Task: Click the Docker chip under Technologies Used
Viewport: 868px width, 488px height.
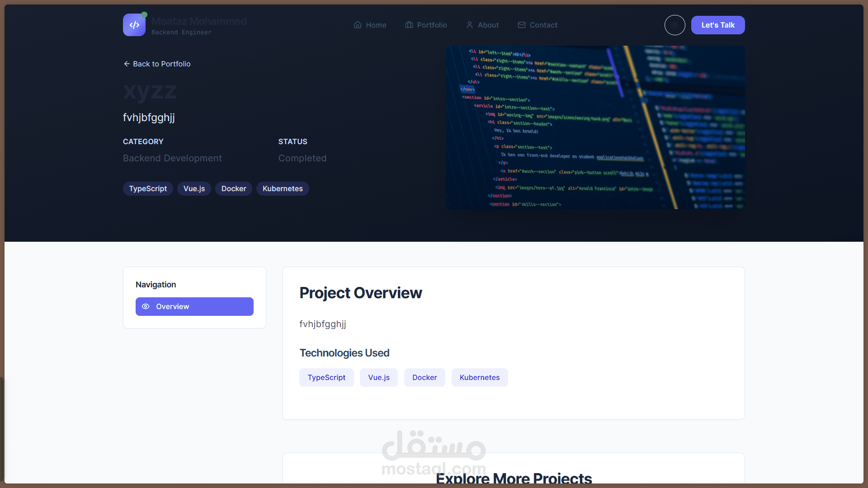Action: (425, 377)
